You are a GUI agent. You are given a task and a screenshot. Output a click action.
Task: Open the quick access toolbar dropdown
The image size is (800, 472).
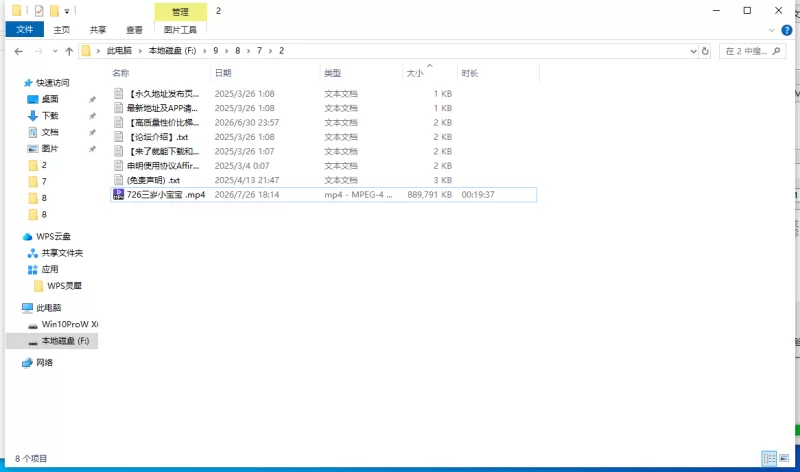tap(67, 11)
